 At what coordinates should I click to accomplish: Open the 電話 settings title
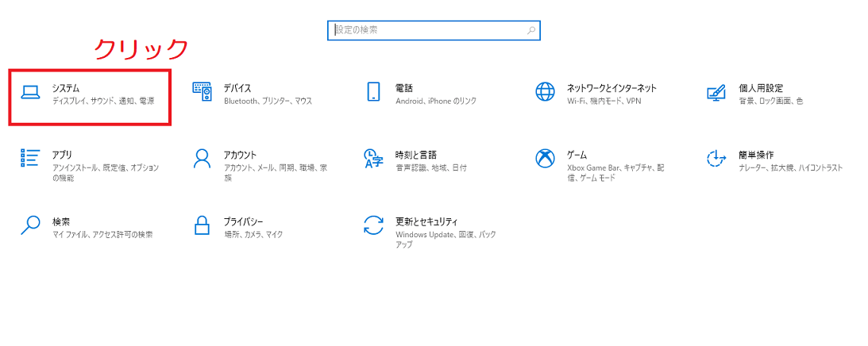(x=404, y=88)
